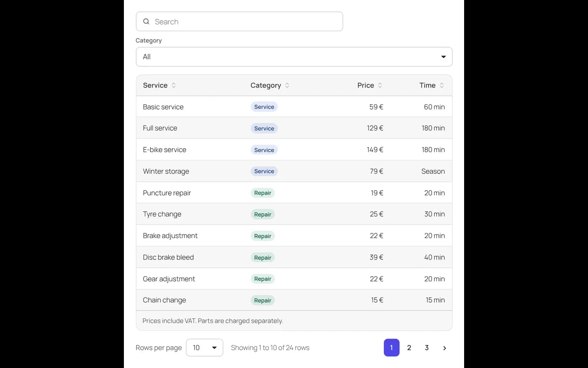Viewport: 588px width, 368px height.
Task: Select the Puncture repair row name
Action: [167, 193]
